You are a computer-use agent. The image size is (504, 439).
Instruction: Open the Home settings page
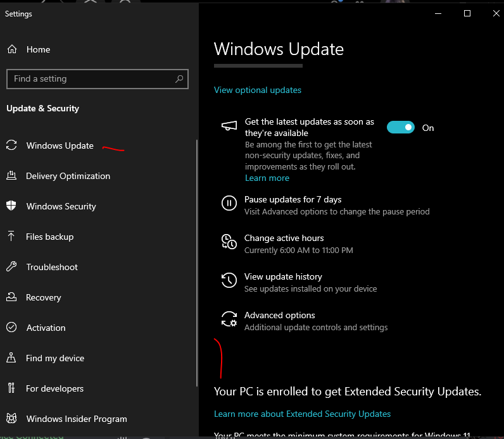(x=38, y=49)
